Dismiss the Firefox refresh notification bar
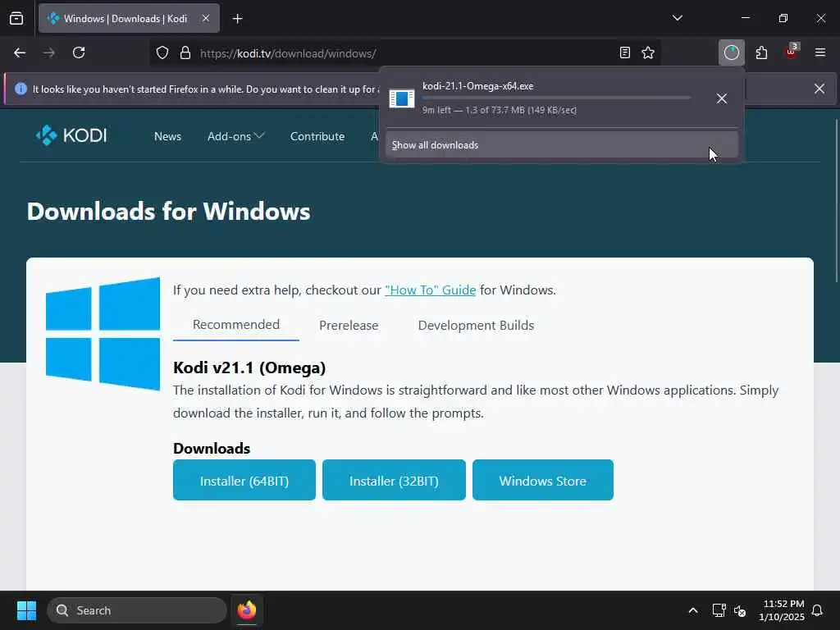The image size is (840, 630). 819,89
